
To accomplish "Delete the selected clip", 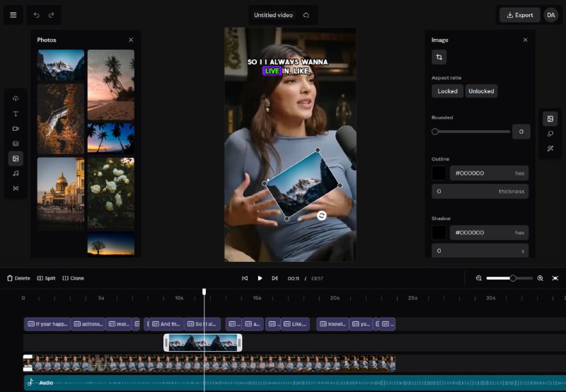I will 18,278.
